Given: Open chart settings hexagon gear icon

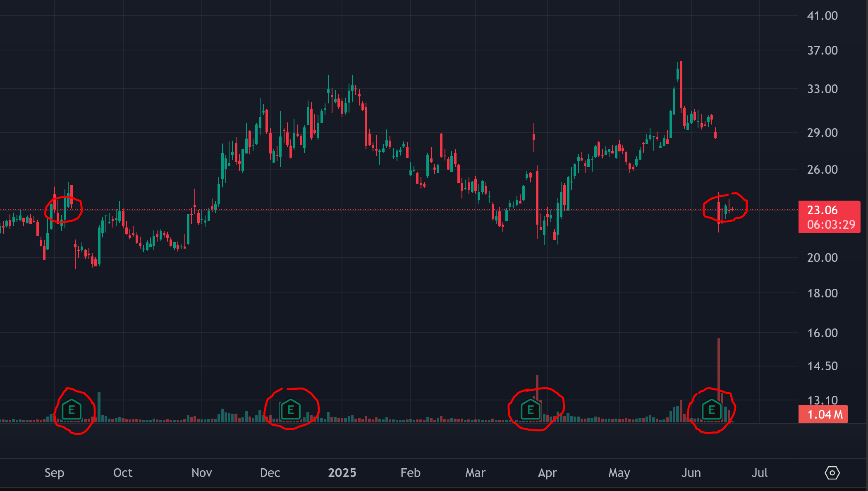Looking at the screenshot, I should tap(832, 473).
